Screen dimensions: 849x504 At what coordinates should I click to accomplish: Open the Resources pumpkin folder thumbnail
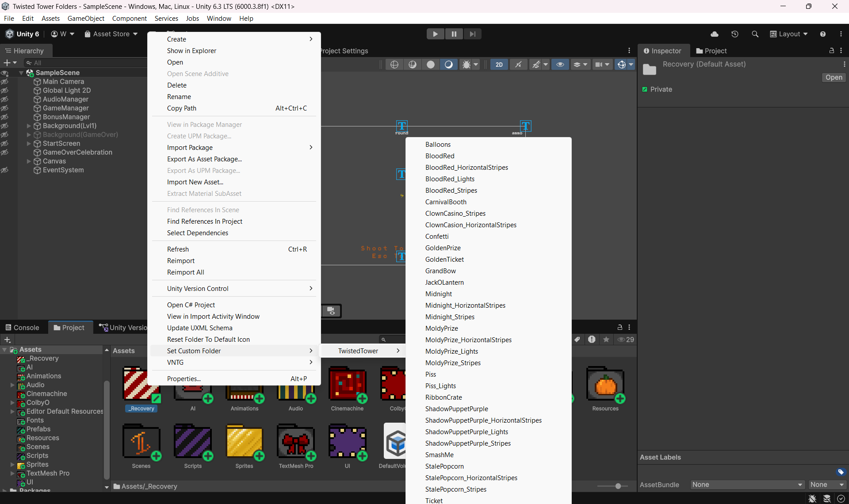click(x=605, y=384)
